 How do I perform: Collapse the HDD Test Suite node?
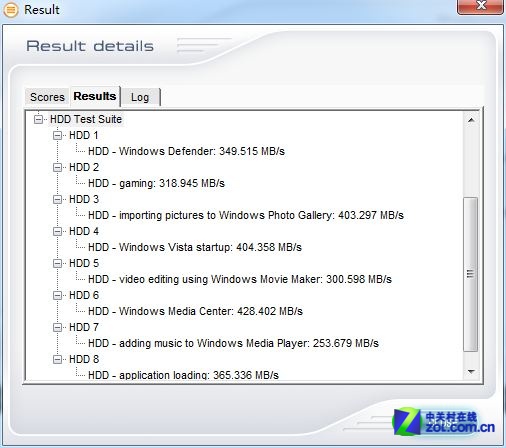coord(39,119)
